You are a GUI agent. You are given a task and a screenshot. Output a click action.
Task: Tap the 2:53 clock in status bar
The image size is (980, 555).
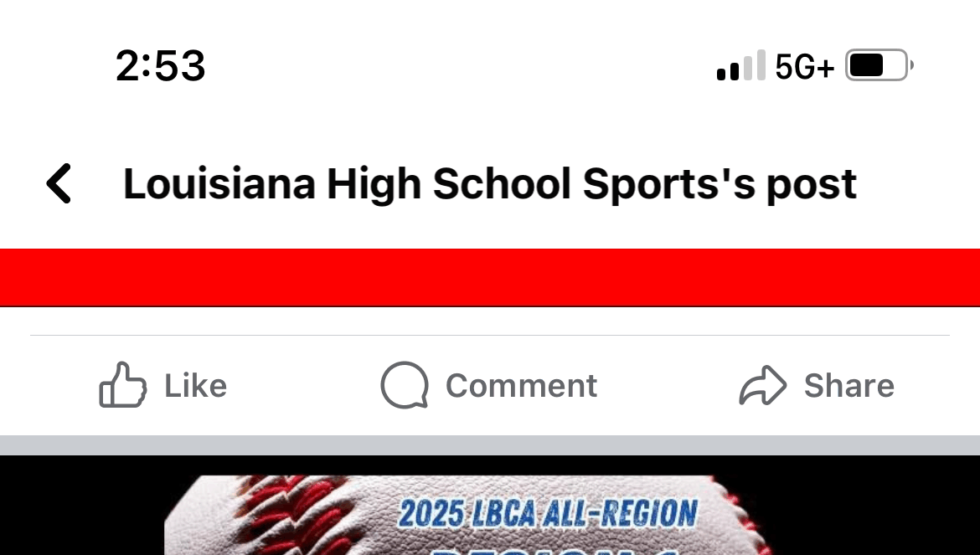(x=161, y=65)
